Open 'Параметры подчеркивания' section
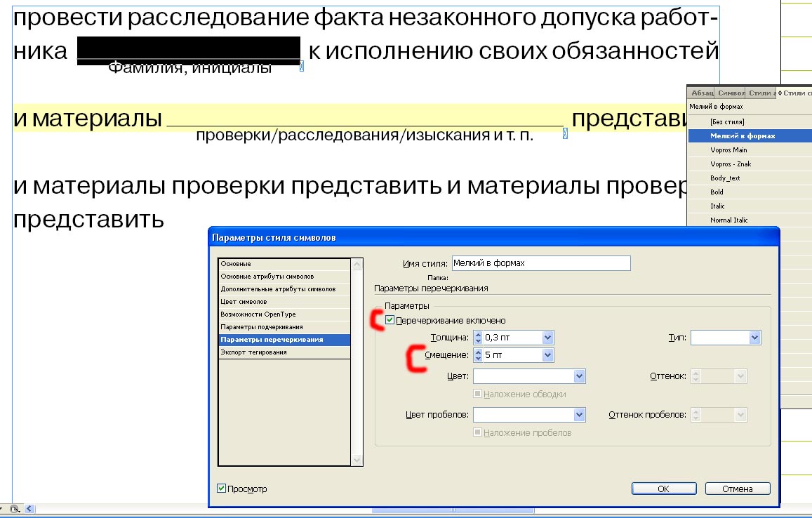 (x=284, y=327)
